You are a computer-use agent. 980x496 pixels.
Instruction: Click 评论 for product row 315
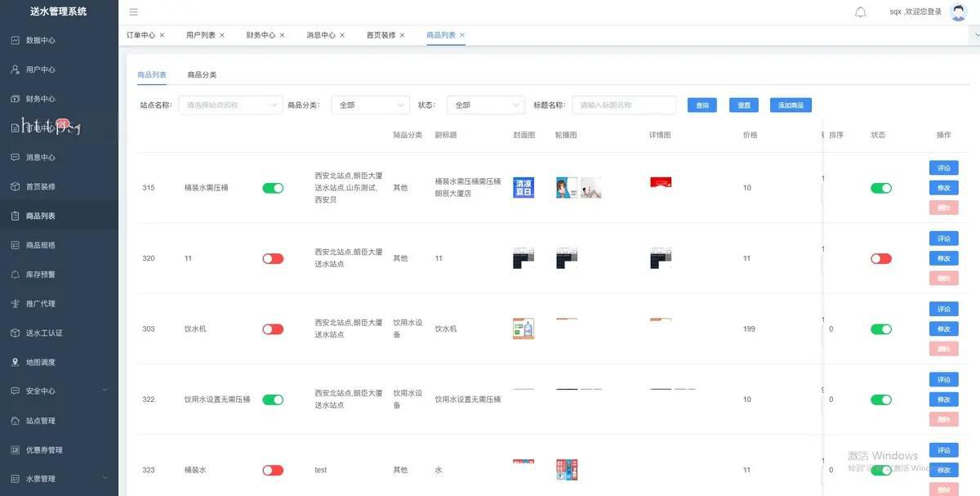[x=943, y=168]
